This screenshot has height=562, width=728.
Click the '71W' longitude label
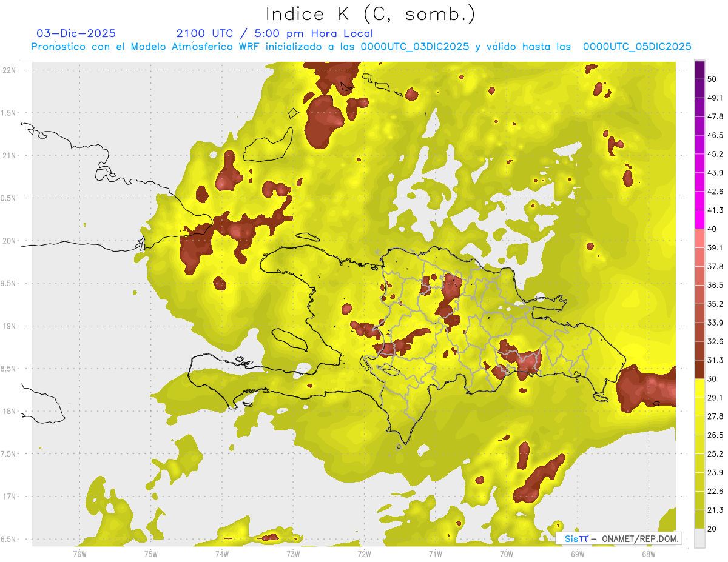pyautogui.click(x=435, y=553)
